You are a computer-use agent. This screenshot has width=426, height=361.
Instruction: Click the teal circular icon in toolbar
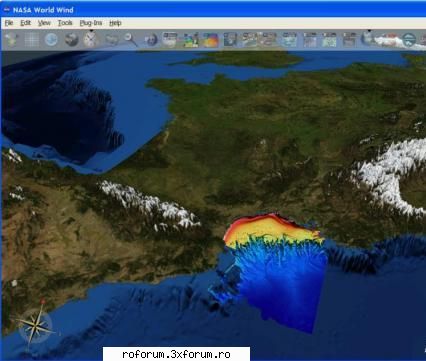tap(409, 40)
